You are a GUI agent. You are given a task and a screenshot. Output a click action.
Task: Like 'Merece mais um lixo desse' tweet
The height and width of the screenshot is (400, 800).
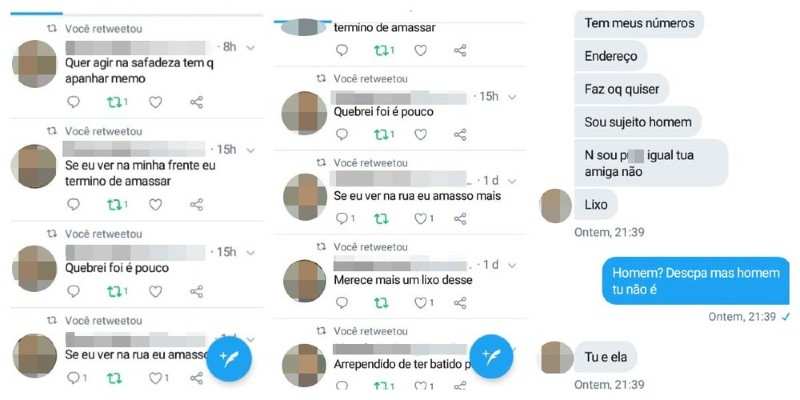tap(423, 303)
